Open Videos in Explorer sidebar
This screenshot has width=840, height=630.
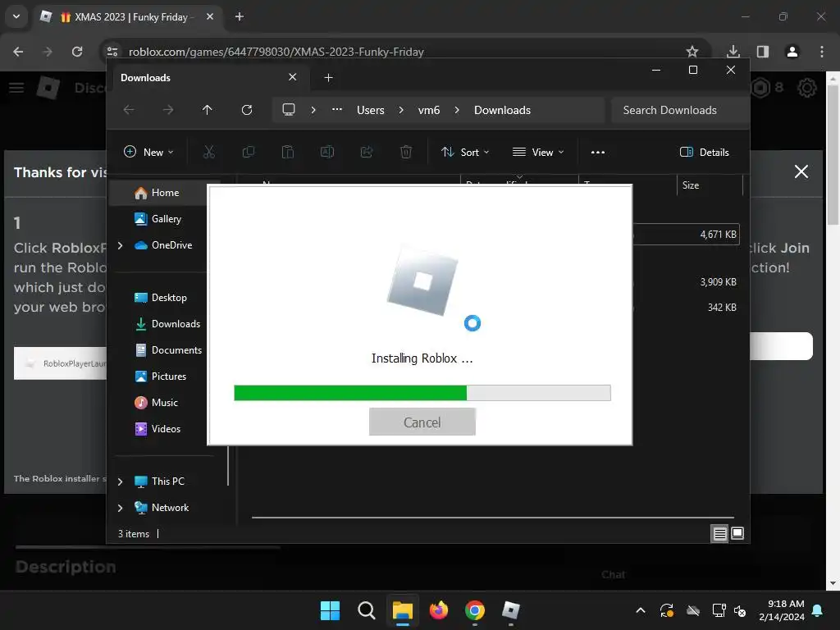pyautogui.click(x=166, y=428)
